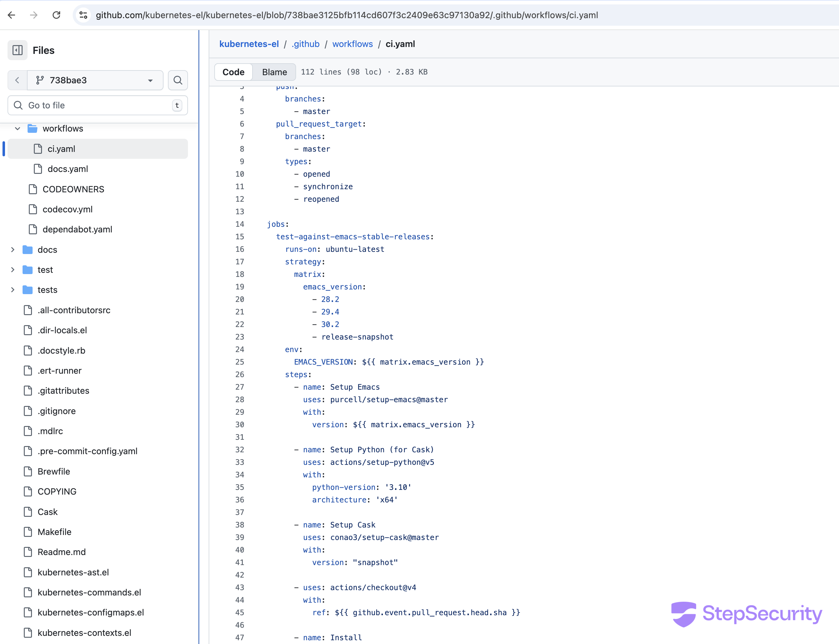Image resolution: width=839 pixels, height=644 pixels.
Task: Click the file tree back chevron
Action: (x=17, y=80)
